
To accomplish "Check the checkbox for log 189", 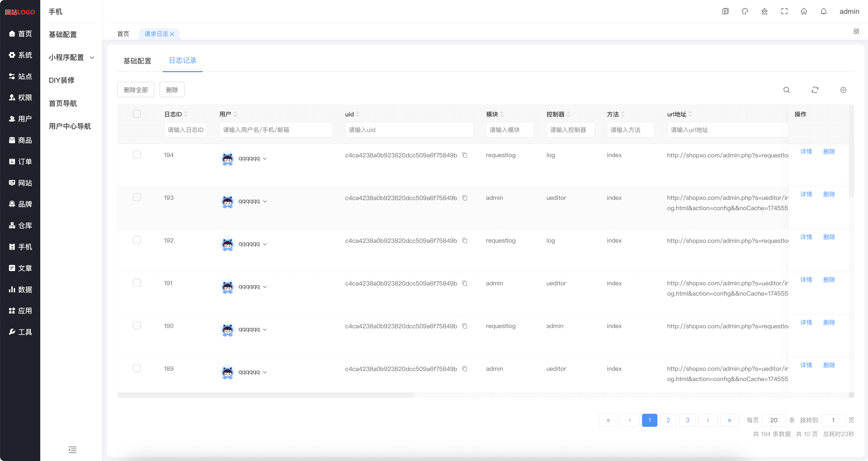I will [x=137, y=368].
